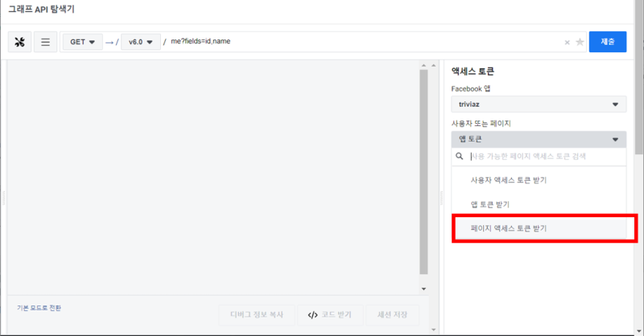Click the search magnifier icon in the dropdown
Image resolution: width=644 pixels, height=336 pixels.
point(460,156)
